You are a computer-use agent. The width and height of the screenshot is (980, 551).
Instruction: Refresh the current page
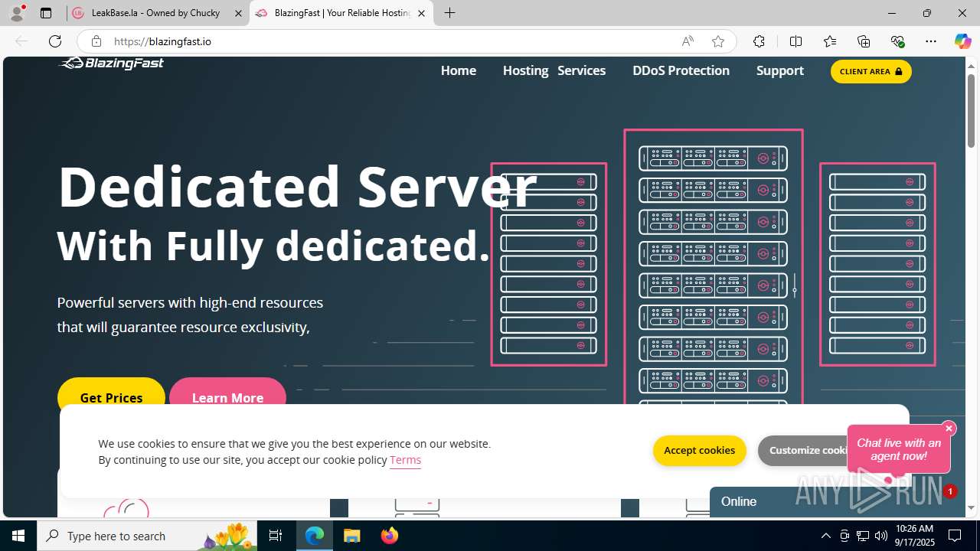[x=55, y=41]
